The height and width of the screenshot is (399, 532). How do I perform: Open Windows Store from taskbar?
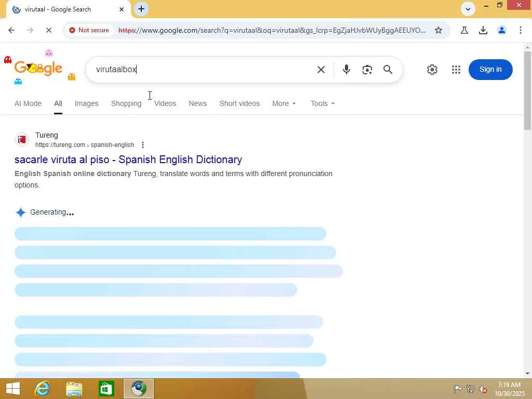(106, 389)
